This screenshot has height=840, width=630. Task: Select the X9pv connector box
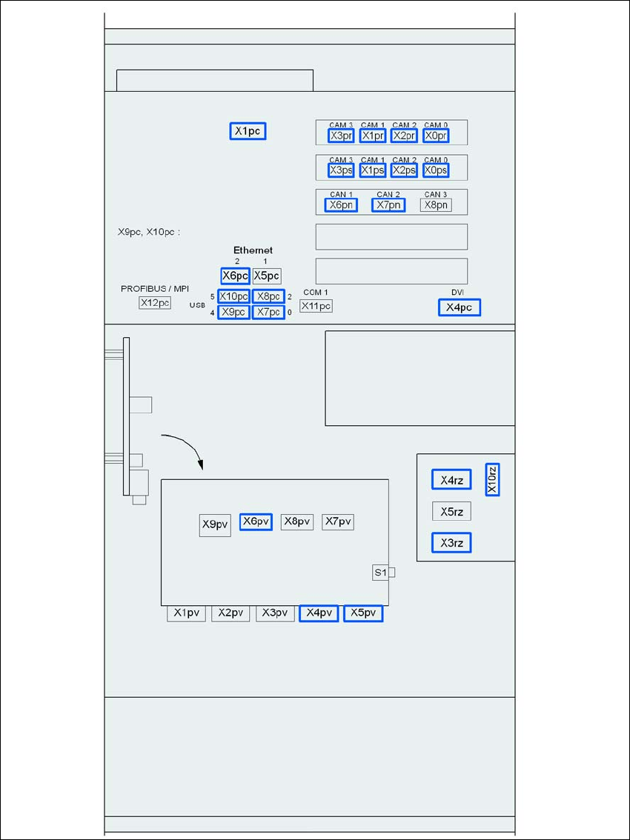[215, 525]
